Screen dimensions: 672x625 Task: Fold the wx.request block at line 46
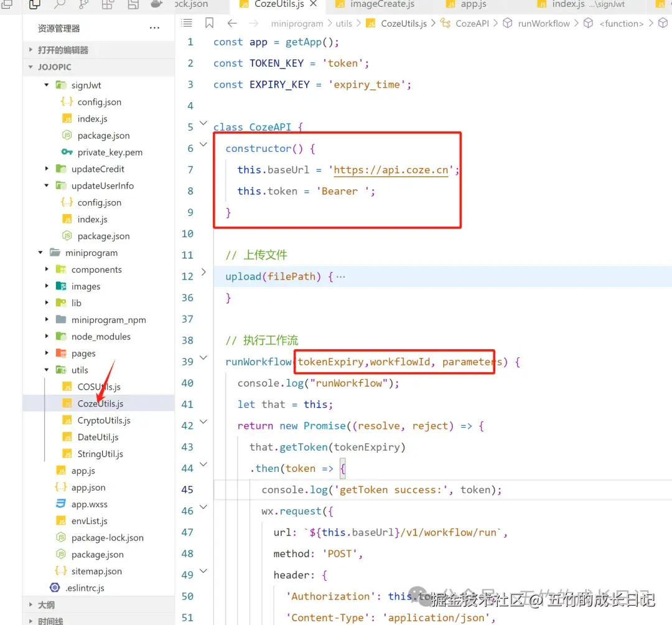[x=203, y=507]
